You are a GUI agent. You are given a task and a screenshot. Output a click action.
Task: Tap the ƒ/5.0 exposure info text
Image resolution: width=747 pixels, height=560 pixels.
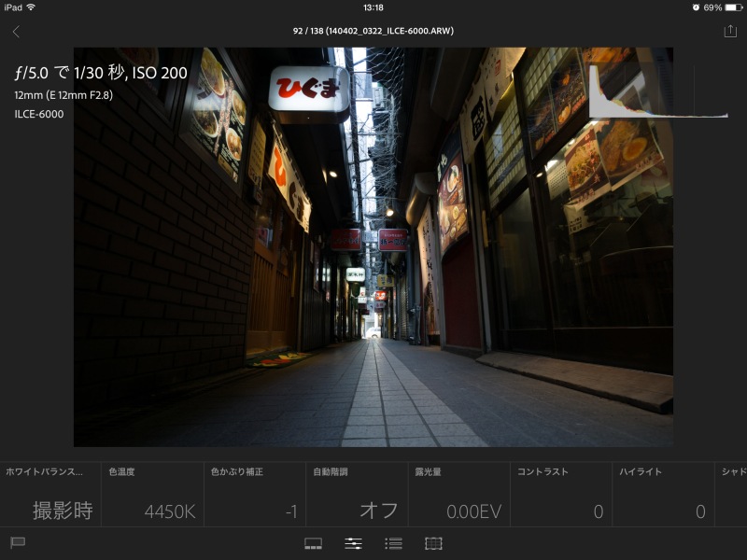(x=101, y=73)
